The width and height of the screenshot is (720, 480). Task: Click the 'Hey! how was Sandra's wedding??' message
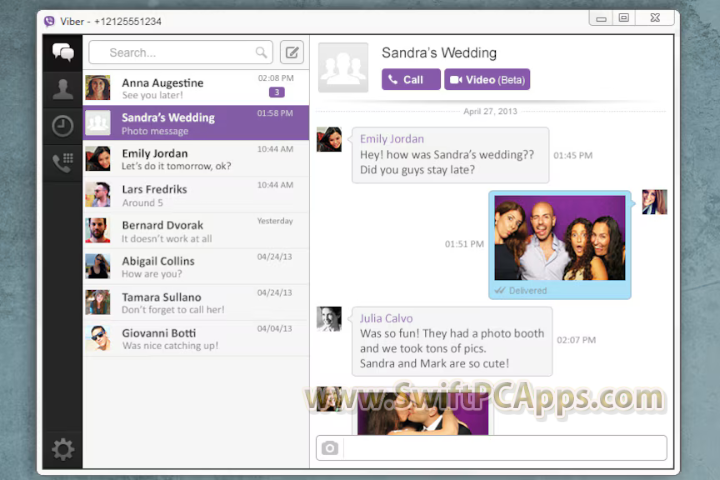(450, 155)
